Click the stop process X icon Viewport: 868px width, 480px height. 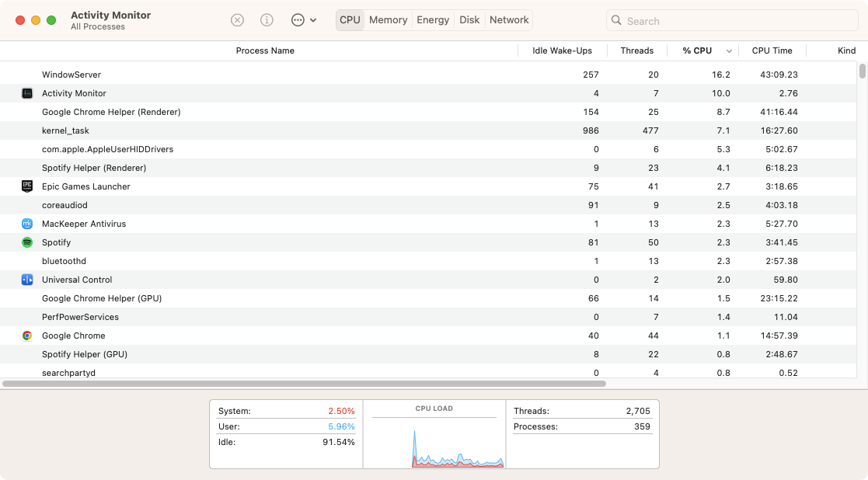tap(237, 20)
